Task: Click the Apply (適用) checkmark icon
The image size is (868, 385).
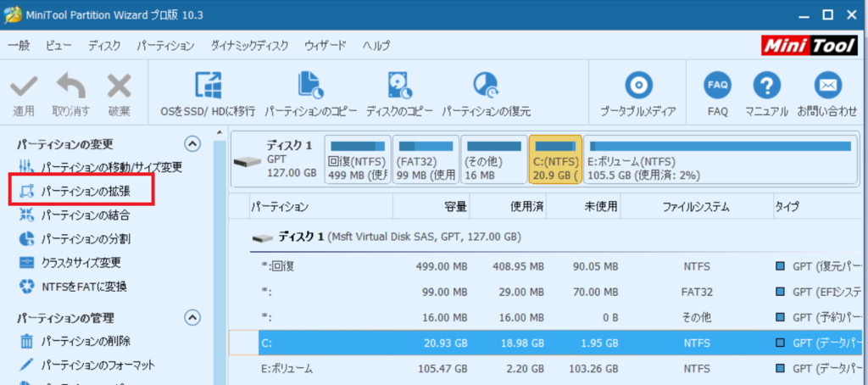Action: (23, 87)
